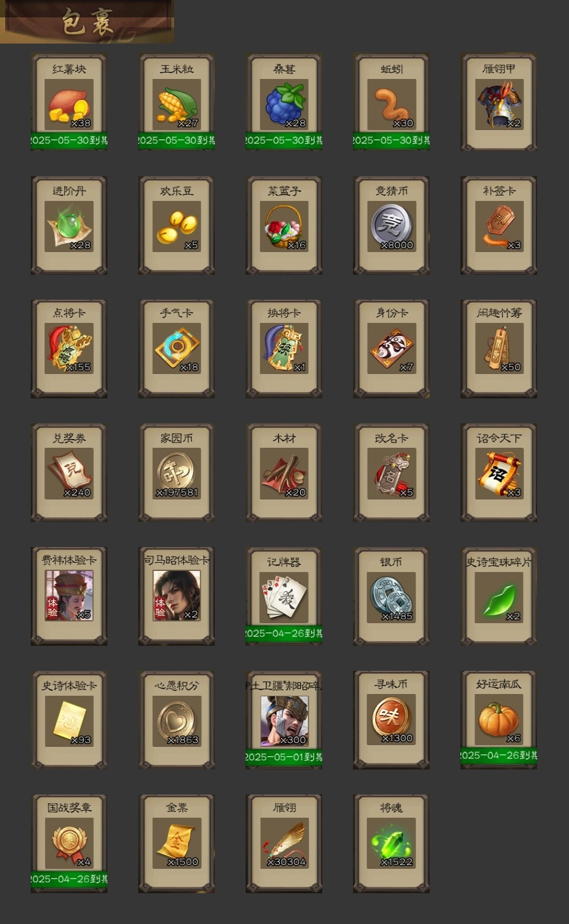The width and height of the screenshot is (569, 924).
Task: Open the 竞猜币 silver coin item
Action: coord(391,225)
